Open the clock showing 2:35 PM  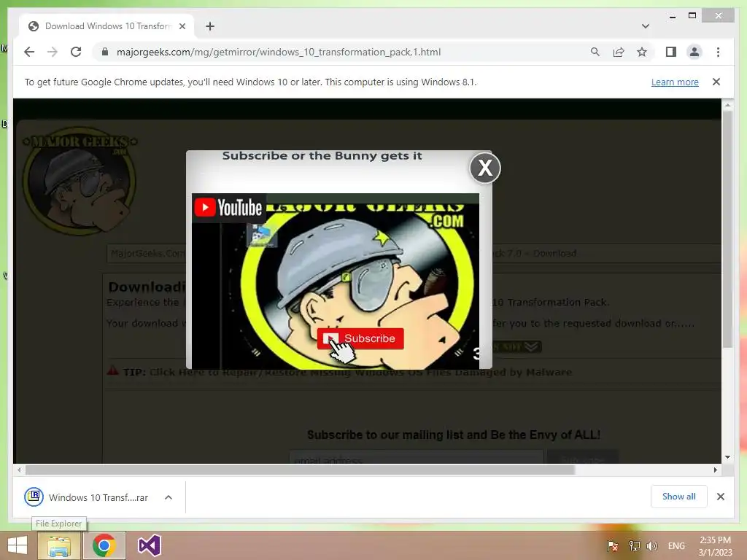pyautogui.click(x=715, y=546)
